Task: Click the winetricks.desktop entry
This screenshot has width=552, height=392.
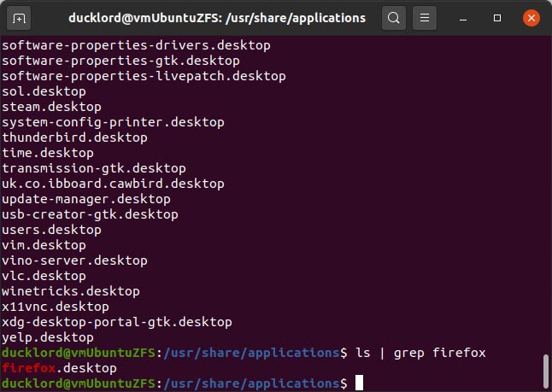Action: tap(71, 291)
